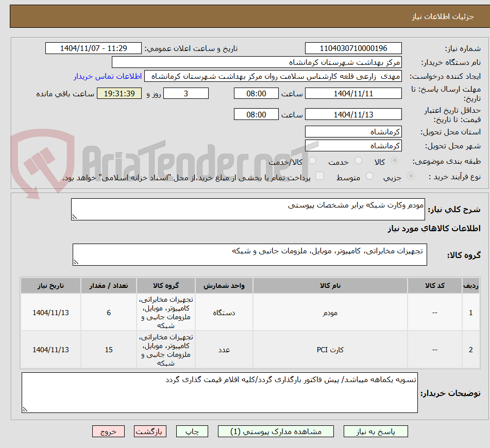Screen dimensions: 490x448
Task: Click the announcement date field 1404/11/07 - 11:29
Action: 93,48
